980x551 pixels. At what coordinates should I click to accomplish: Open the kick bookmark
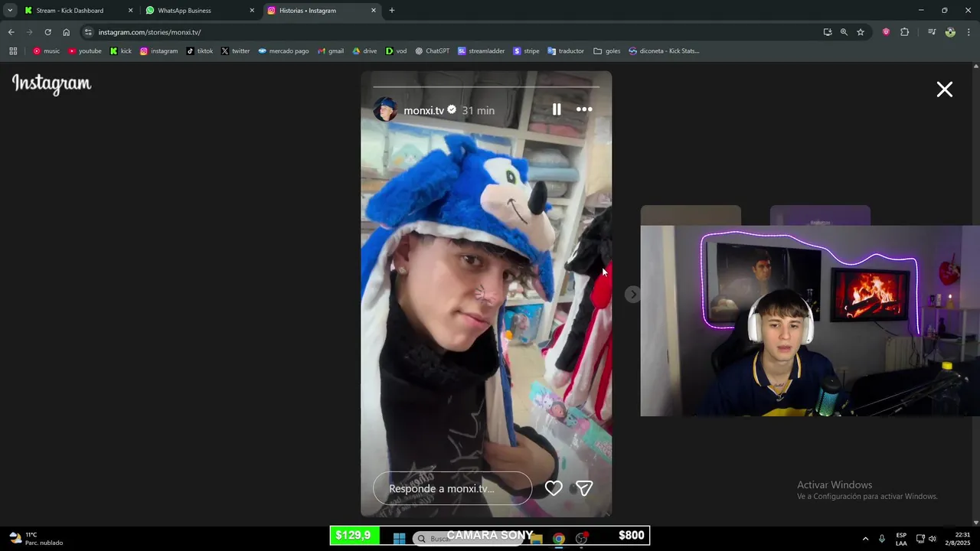[x=120, y=51]
